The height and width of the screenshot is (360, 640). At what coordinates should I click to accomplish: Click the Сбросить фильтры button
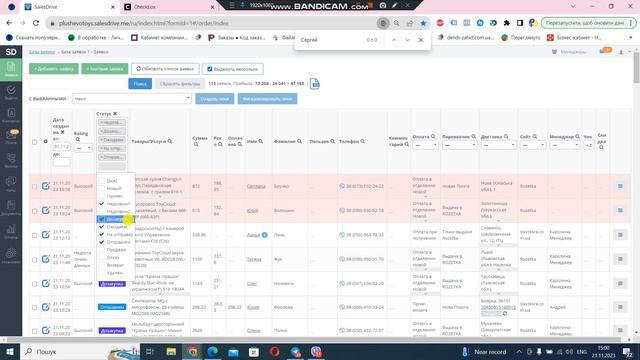tap(180, 84)
